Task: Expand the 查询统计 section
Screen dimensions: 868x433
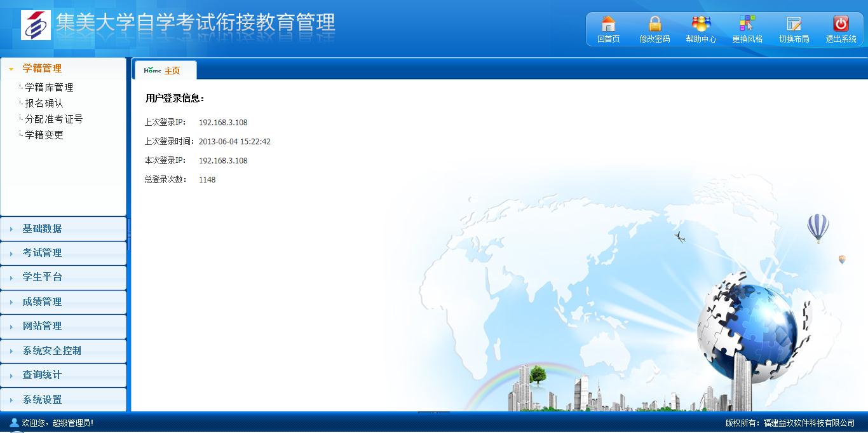Action: 42,375
